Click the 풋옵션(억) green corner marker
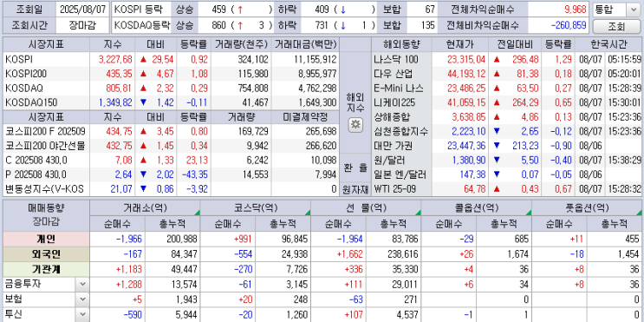The width and height of the screenshot is (644, 322). [640, 213]
